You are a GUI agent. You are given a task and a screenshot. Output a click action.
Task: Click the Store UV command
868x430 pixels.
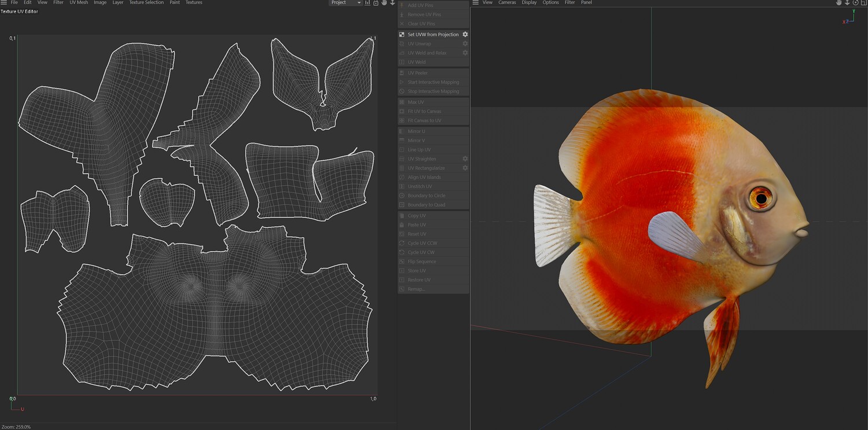pos(433,271)
